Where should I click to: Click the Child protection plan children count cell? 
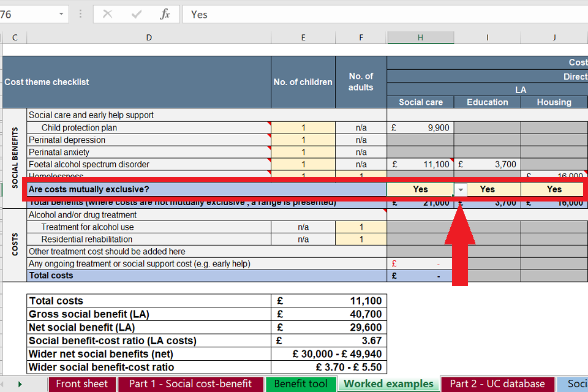click(303, 128)
